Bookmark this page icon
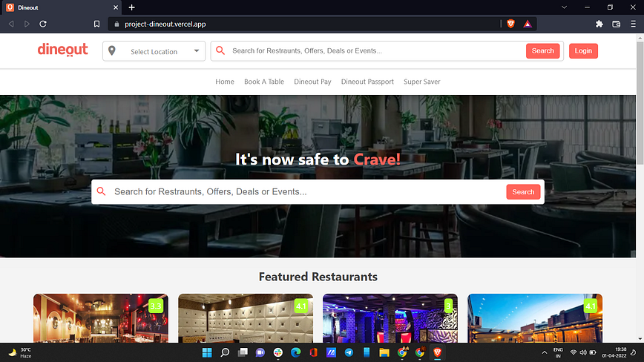 coord(96,24)
